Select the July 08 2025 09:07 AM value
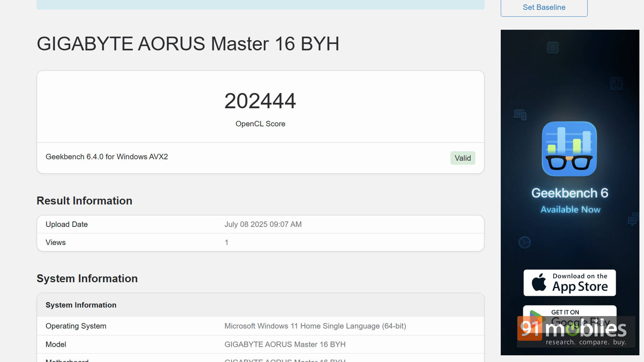 (x=263, y=224)
